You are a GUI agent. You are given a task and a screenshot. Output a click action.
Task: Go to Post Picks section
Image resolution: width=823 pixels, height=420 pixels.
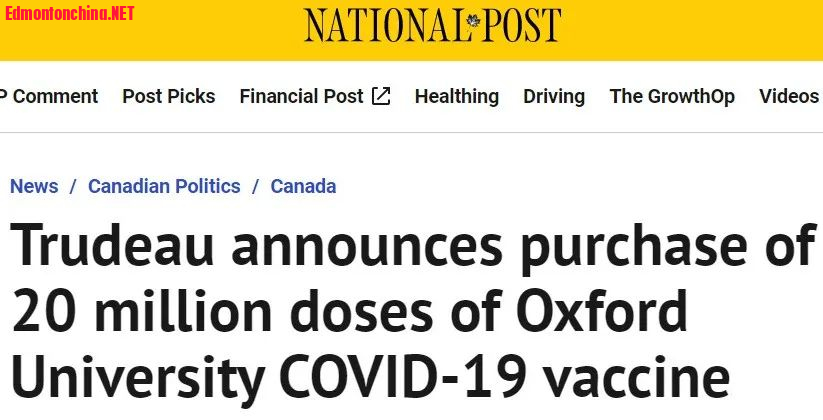point(168,96)
